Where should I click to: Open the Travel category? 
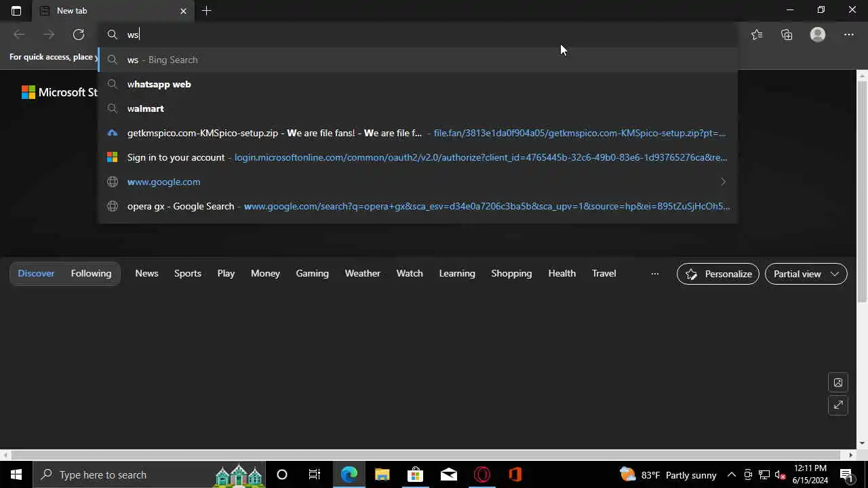pyautogui.click(x=604, y=273)
